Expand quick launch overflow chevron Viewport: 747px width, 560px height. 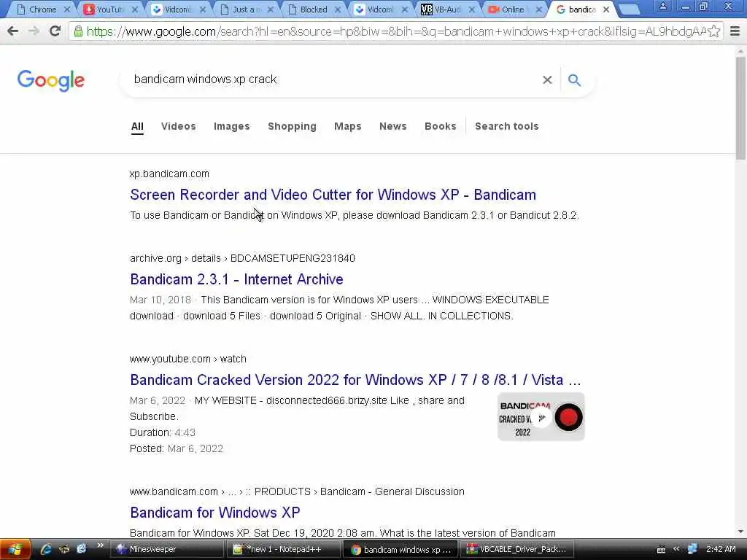[100, 545]
